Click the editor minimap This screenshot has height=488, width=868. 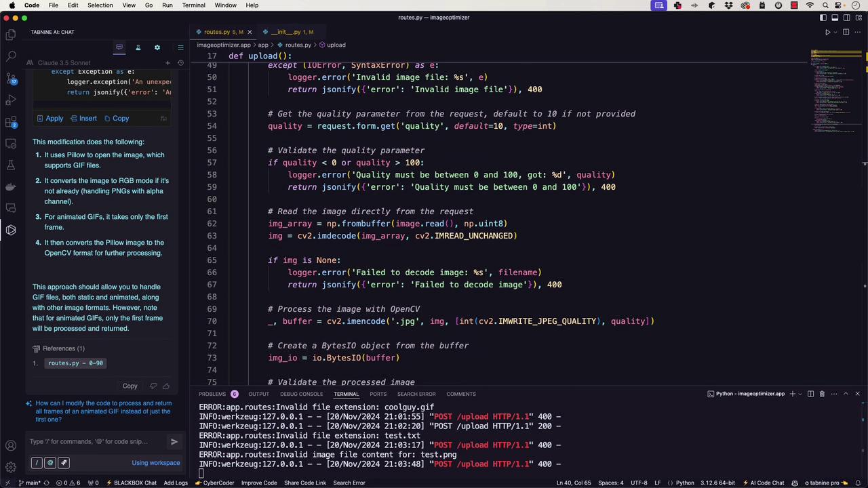[x=835, y=90]
